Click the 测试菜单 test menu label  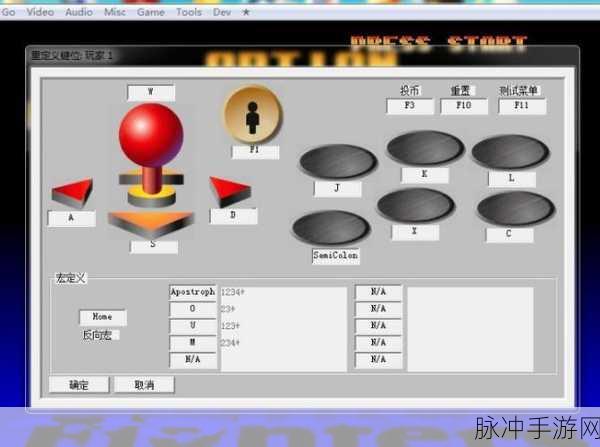pos(518,91)
